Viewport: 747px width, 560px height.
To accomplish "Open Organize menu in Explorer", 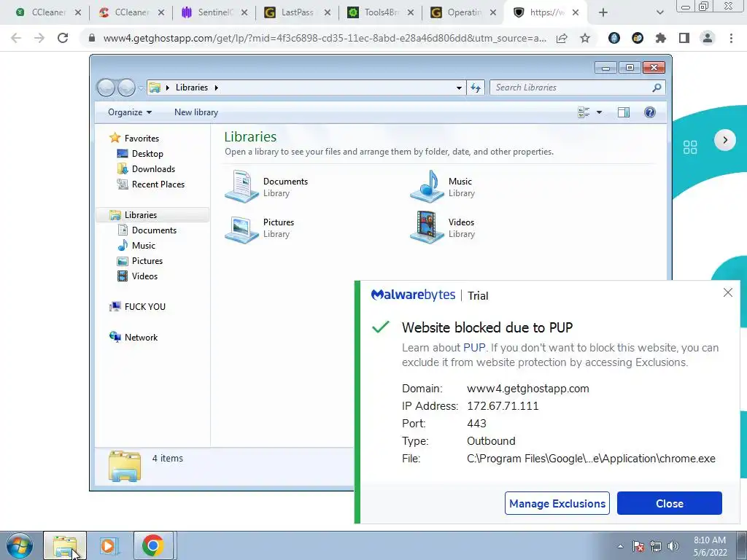I will coord(130,112).
